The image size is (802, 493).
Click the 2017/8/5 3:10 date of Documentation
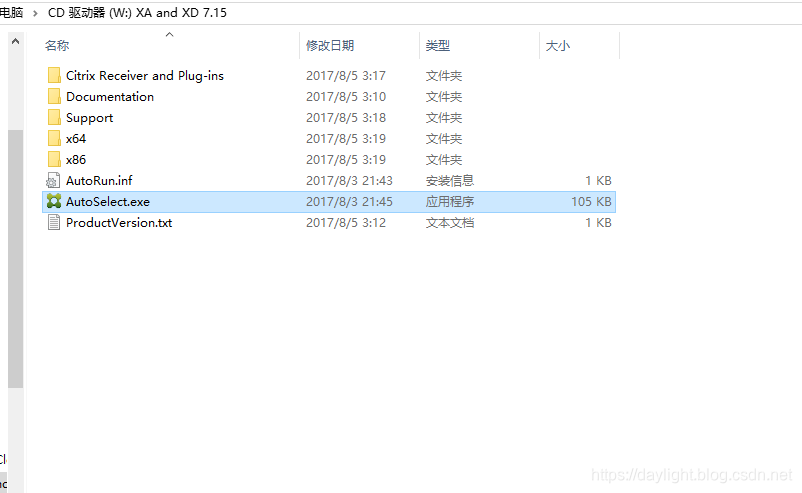click(346, 97)
